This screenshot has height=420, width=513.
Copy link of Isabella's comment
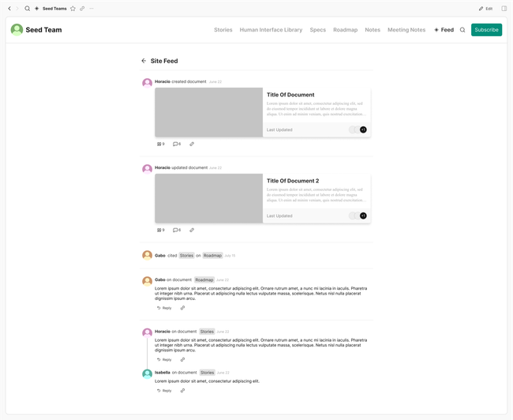point(182,390)
